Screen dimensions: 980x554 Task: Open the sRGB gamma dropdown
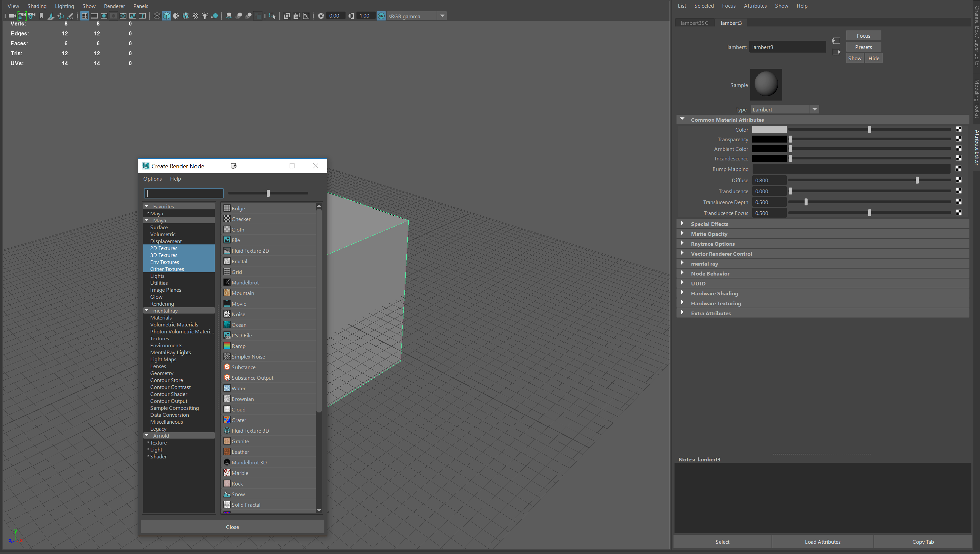442,16
